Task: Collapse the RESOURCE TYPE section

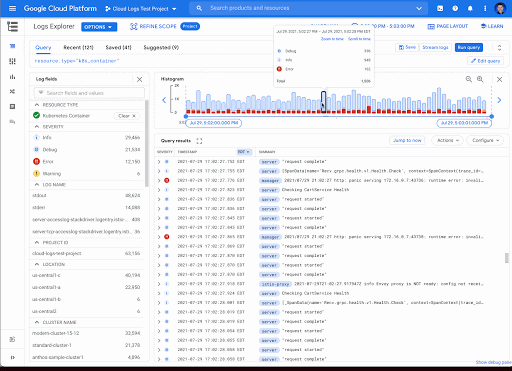Action: pos(37,105)
